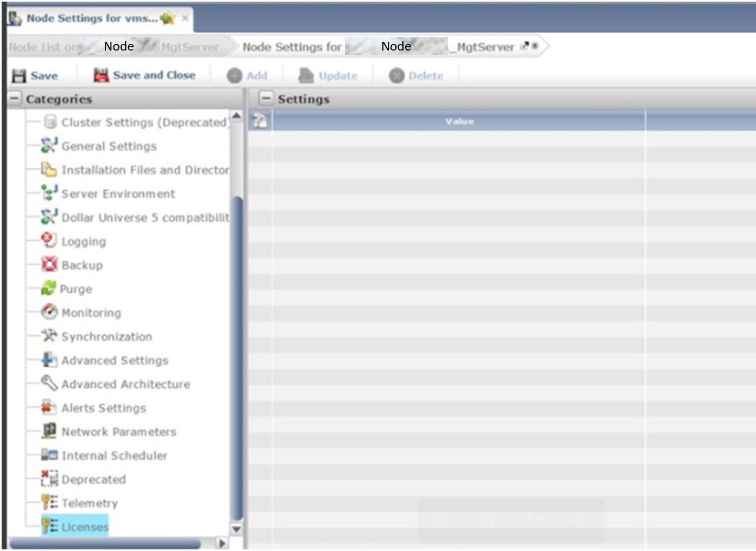Click the Settings table corner icon
756x551 pixels.
coord(260,121)
